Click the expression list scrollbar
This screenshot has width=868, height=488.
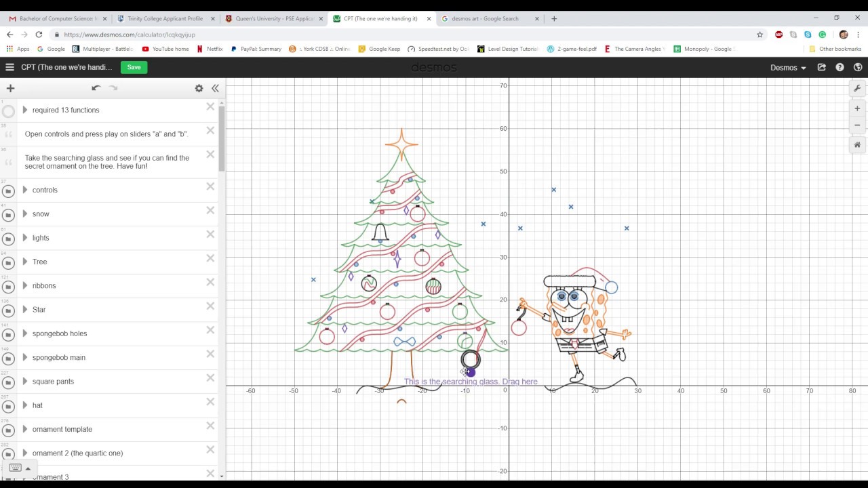point(222,139)
